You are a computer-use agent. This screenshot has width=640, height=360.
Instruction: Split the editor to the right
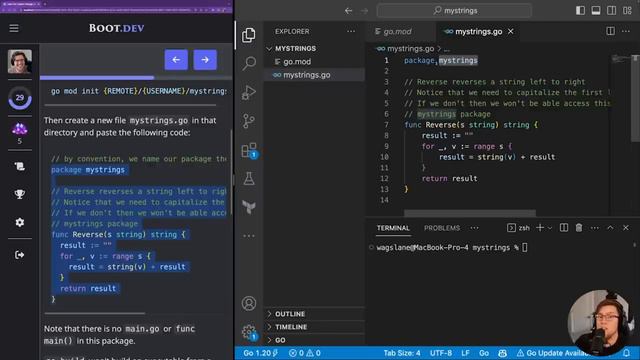pos(610,31)
